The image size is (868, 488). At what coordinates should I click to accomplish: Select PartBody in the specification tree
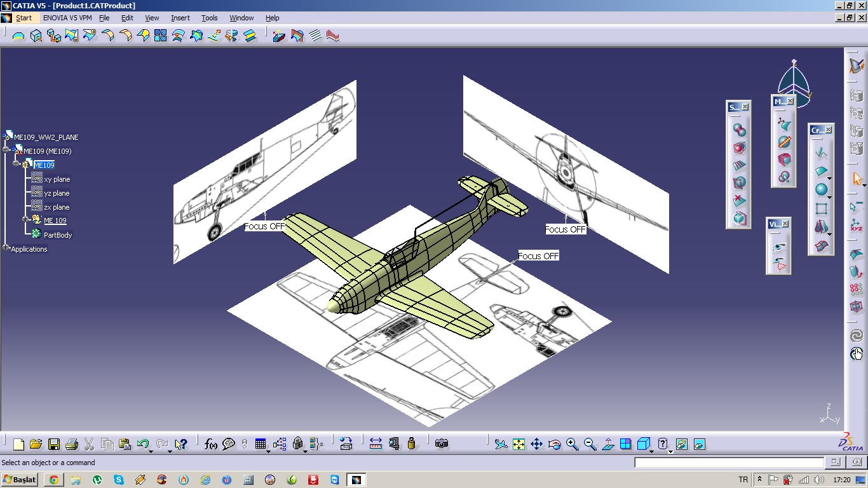[x=58, y=235]
